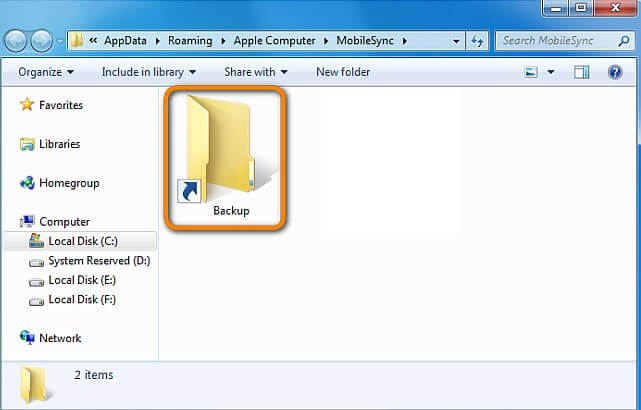Click the Backup folder name label
Image resolution: width=641 pixels, height=410 pixels.
coord(231,211)
